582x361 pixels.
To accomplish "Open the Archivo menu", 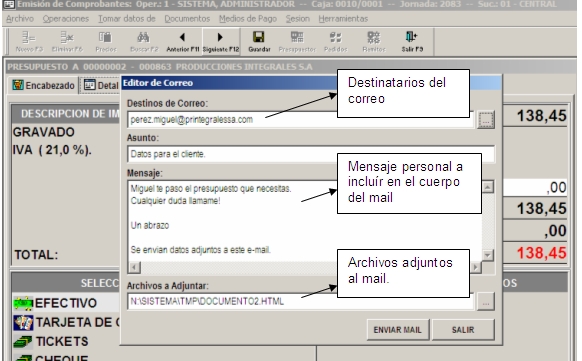I will (x=20, y=19).
